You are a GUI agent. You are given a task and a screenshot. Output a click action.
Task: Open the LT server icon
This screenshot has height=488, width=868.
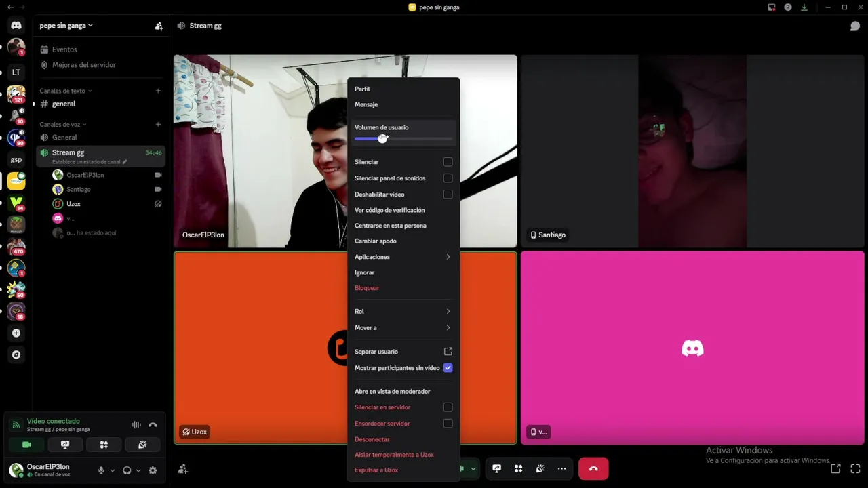pyautogui.click(x=16, y=72)
